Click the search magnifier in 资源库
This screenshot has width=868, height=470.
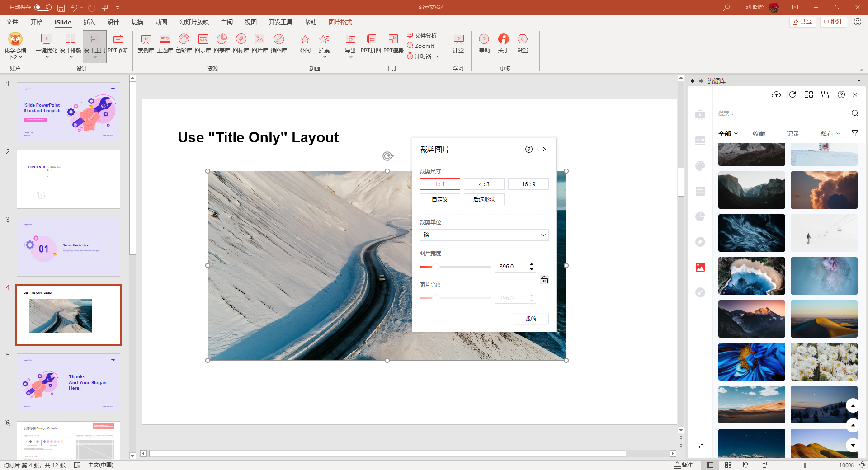coord(855,113)
